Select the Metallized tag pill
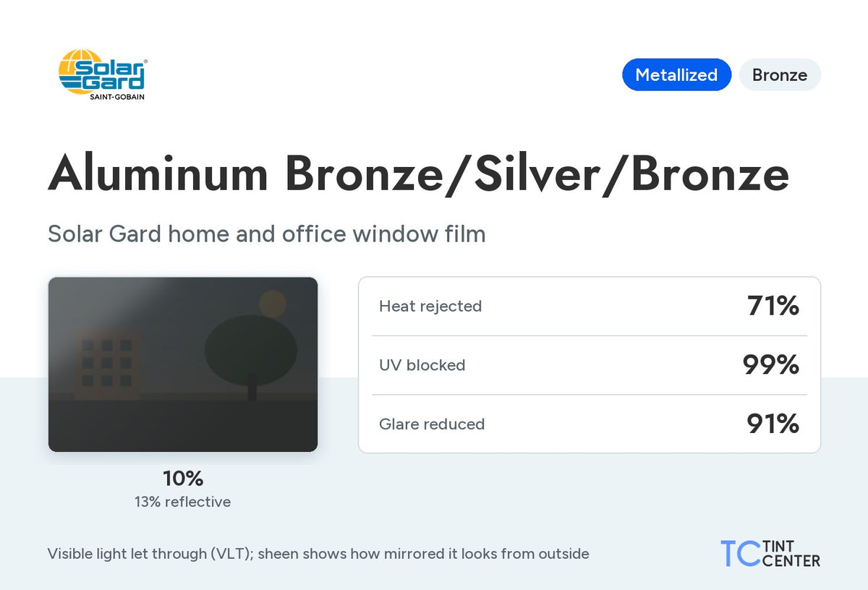The height and width of the screenshot is (590, 868). [676, 74]
